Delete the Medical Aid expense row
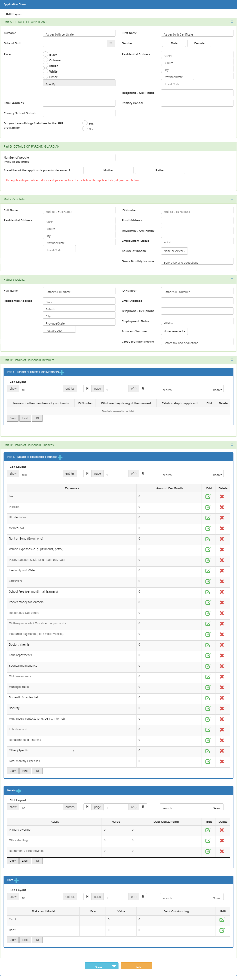This screenshot has height=980, width=237. pos(222,528)
